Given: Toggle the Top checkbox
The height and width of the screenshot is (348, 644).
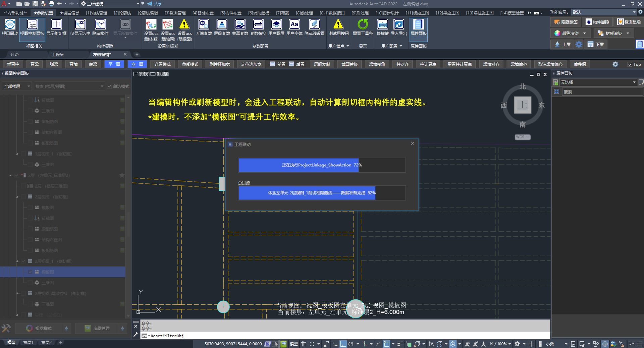Looking at the screenshot, I should click(x=630, y=64).
